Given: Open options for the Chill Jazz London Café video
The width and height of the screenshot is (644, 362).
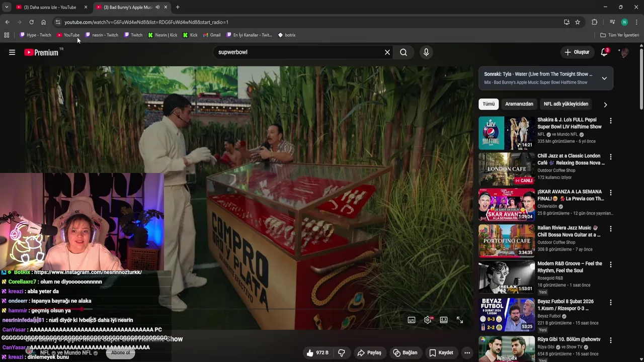Looking at the screenshot, I should tap(611, 157).
